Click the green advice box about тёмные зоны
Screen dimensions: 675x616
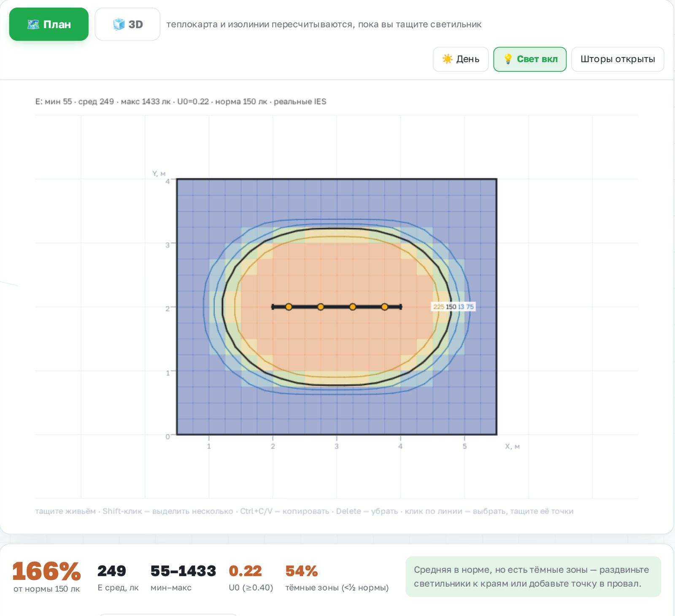(x=533, y=576)
